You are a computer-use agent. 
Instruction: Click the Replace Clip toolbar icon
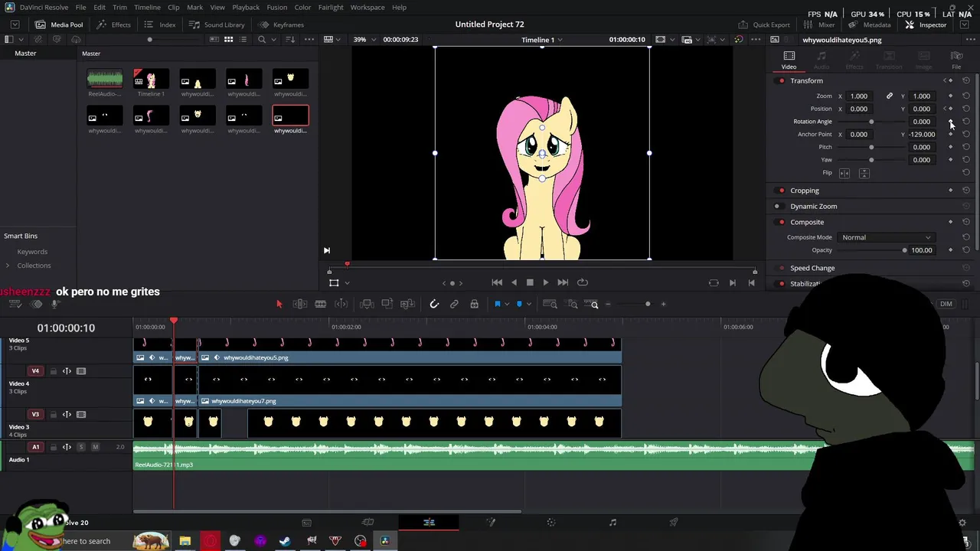(x=408, y=304)
